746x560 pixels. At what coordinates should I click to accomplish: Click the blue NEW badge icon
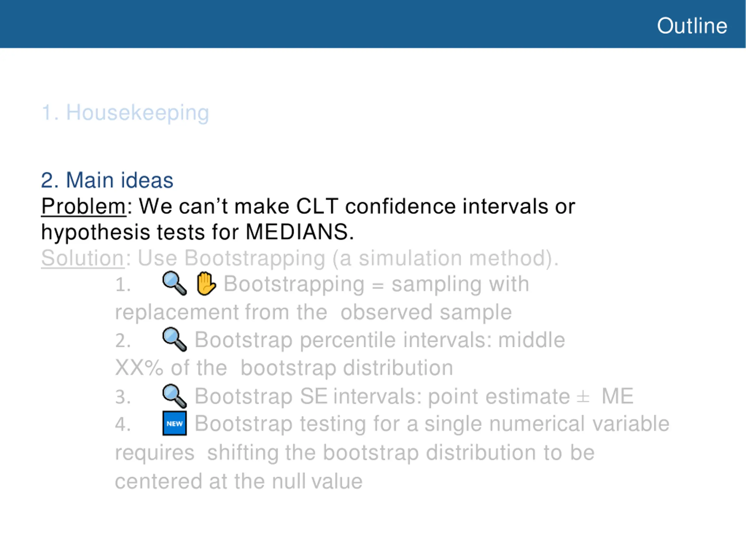coord(174,423)
